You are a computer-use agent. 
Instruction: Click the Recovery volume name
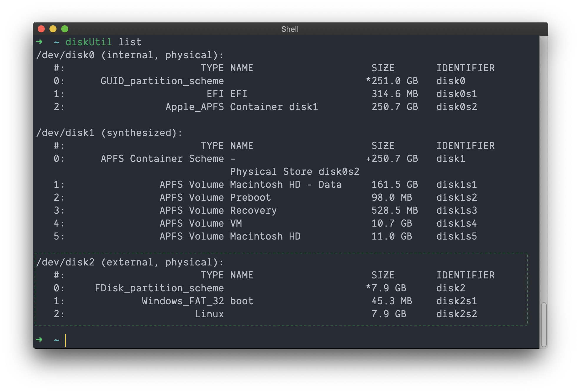tap(253, 210)
